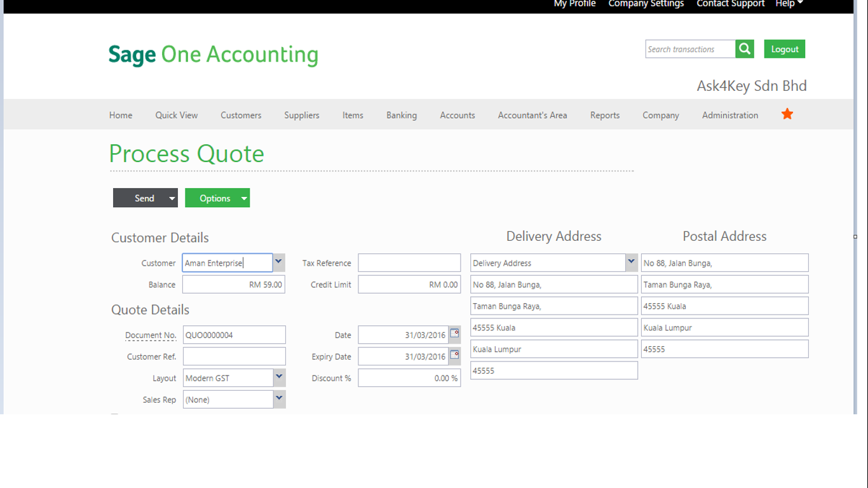Click the Date input field

click(x=403, y=334)
